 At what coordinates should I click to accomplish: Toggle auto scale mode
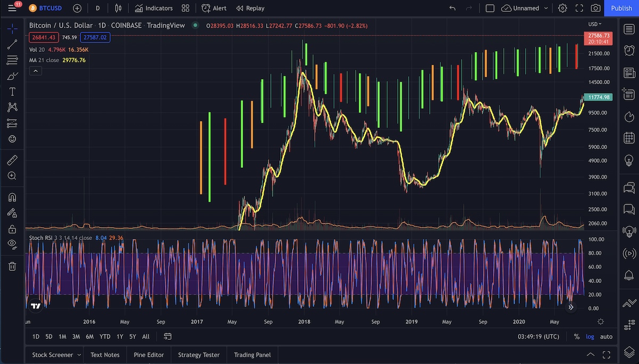pyautogui.click(x=606, y=336)
